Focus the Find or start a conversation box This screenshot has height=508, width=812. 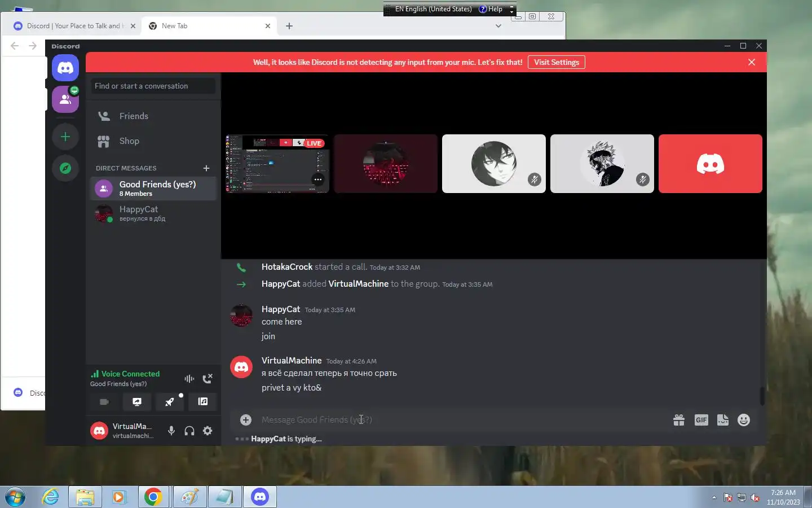[x=153, y=86]
